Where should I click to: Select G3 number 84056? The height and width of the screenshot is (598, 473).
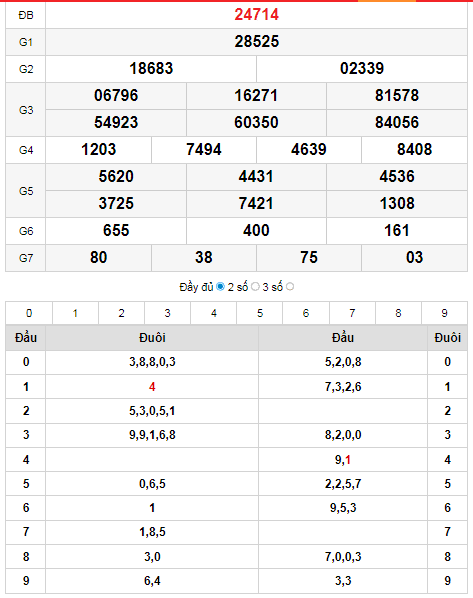(397, 122)
